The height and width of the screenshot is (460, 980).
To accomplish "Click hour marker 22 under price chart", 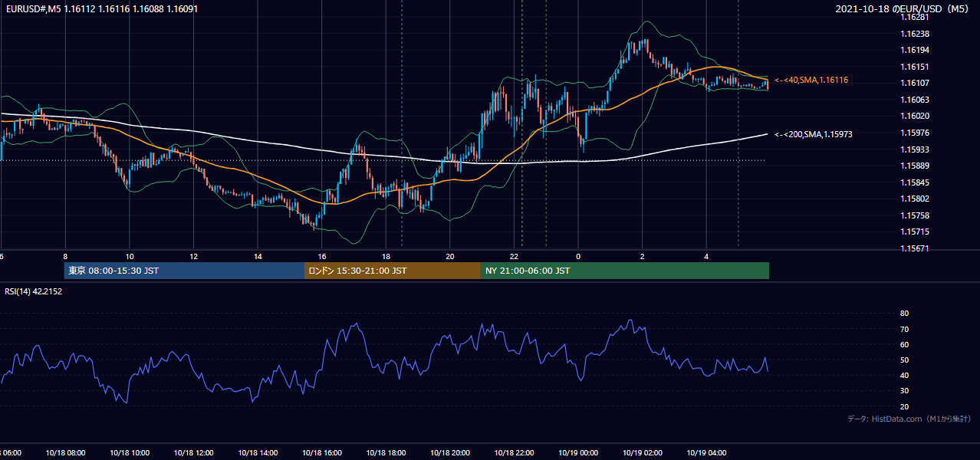I will [514, 257].
